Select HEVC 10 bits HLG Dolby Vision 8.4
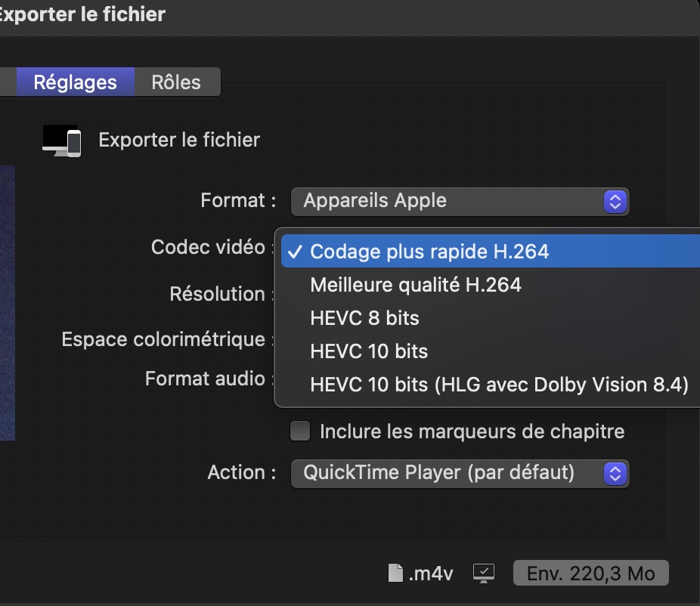Image resolution: width=700 pixels, height=606 pixels. pos(499,385)
